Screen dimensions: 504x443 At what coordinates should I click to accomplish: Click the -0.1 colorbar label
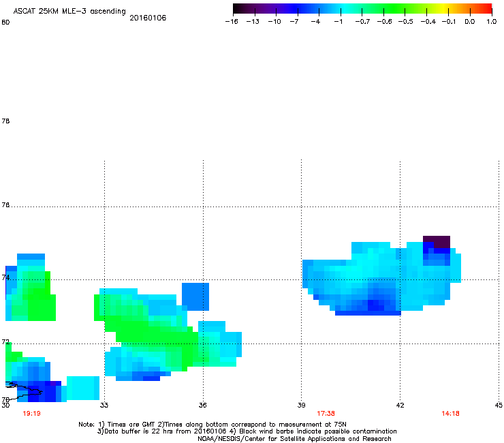pos(449,22)
